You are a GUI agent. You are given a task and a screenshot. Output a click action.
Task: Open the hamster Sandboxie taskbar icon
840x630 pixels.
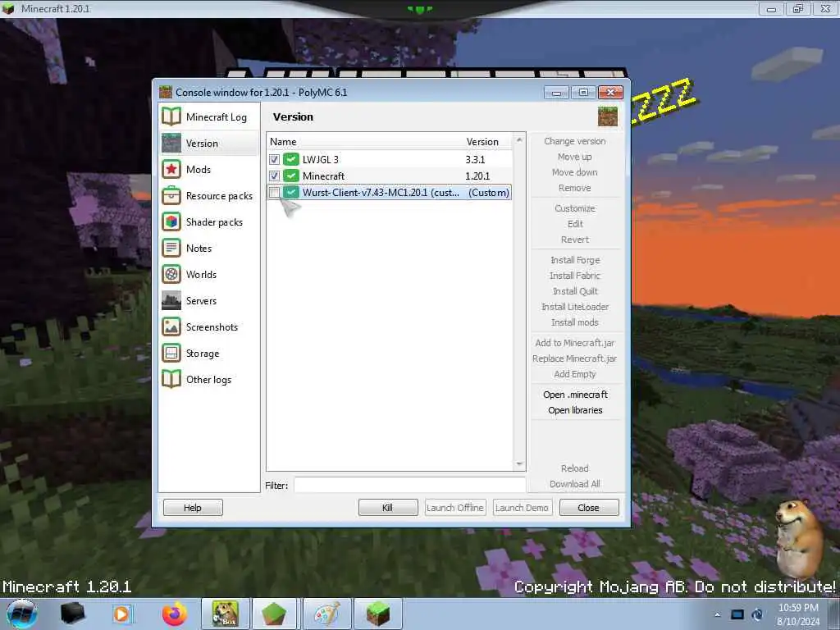pos(225,614)
